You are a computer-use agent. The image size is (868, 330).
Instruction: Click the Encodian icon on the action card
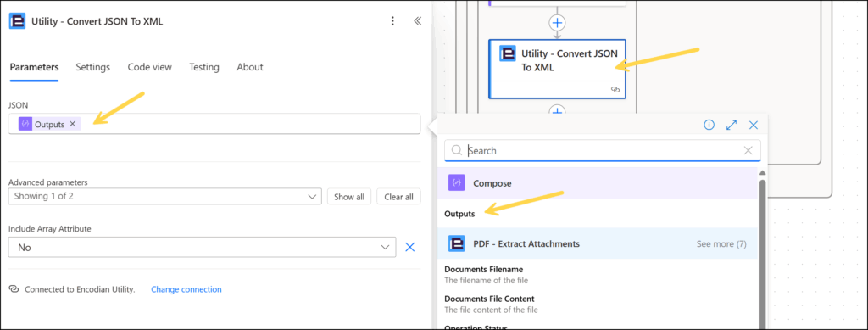click(507, 53)
